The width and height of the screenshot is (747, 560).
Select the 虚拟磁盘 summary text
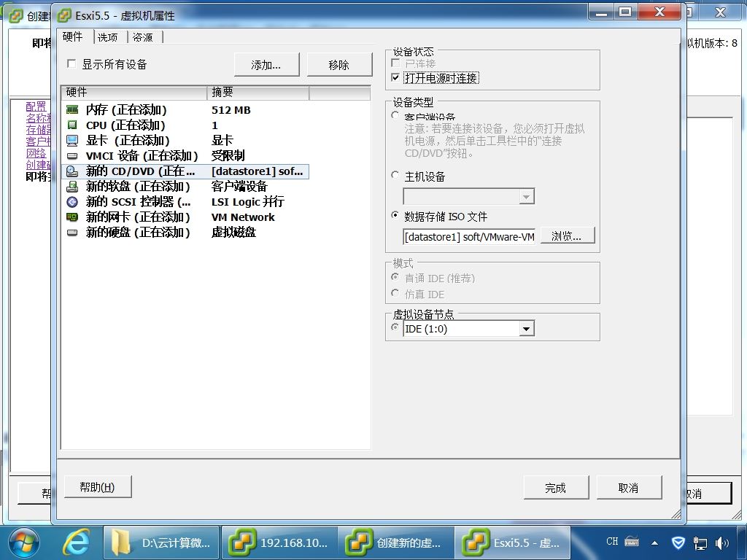pos(234,233)
